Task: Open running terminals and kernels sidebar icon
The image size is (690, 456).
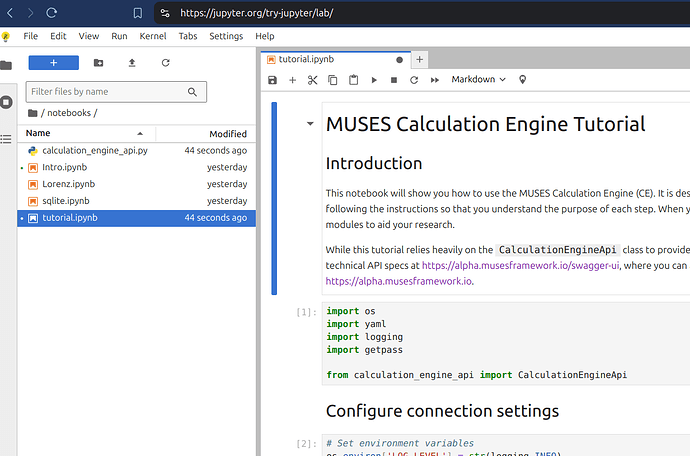Action: pos(6,103)
